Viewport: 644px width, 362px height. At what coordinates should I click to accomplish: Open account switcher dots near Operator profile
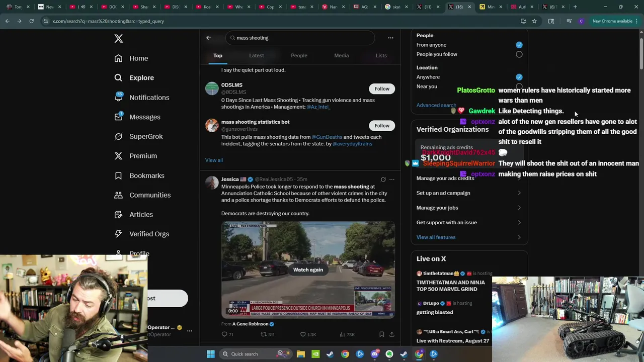point(190,331)
